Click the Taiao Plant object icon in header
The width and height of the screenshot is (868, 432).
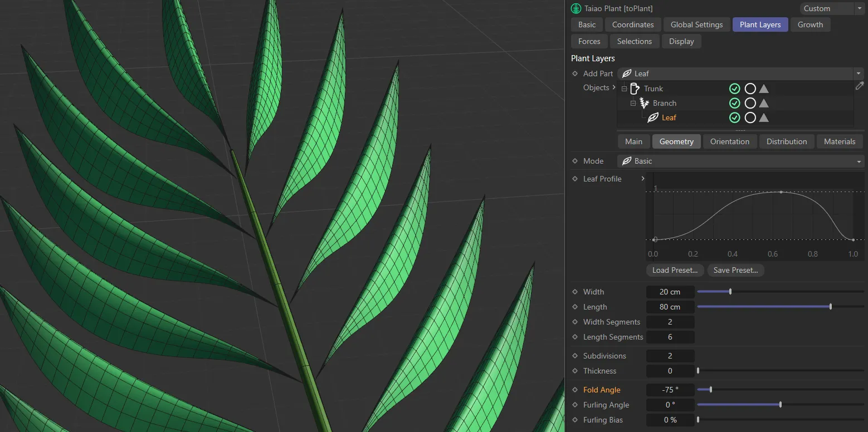point(574,8)
